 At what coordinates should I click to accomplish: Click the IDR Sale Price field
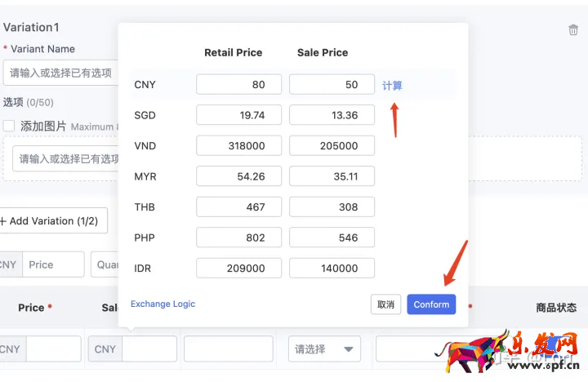(x=332, y=268)
